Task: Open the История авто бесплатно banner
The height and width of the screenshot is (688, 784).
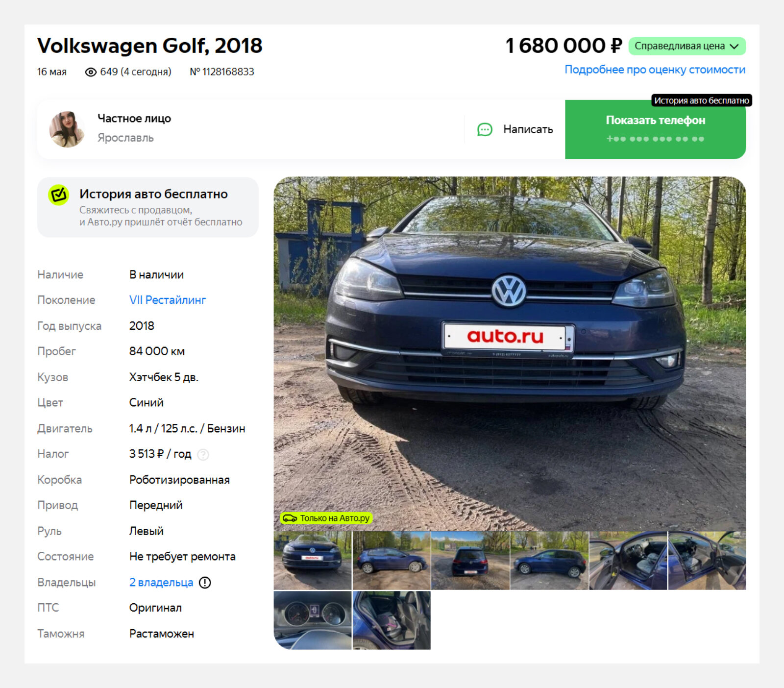Action: click(148, 207)
